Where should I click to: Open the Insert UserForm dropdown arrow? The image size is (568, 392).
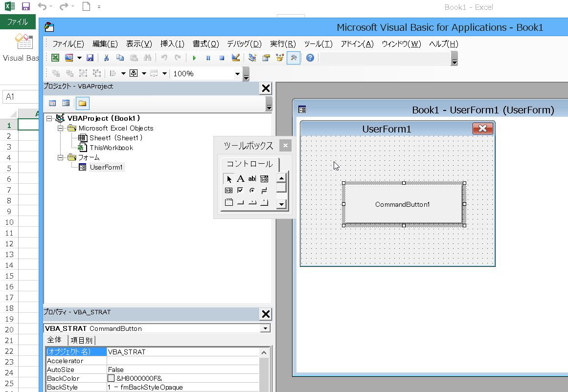pyautogui.click(x=79, y=58)
